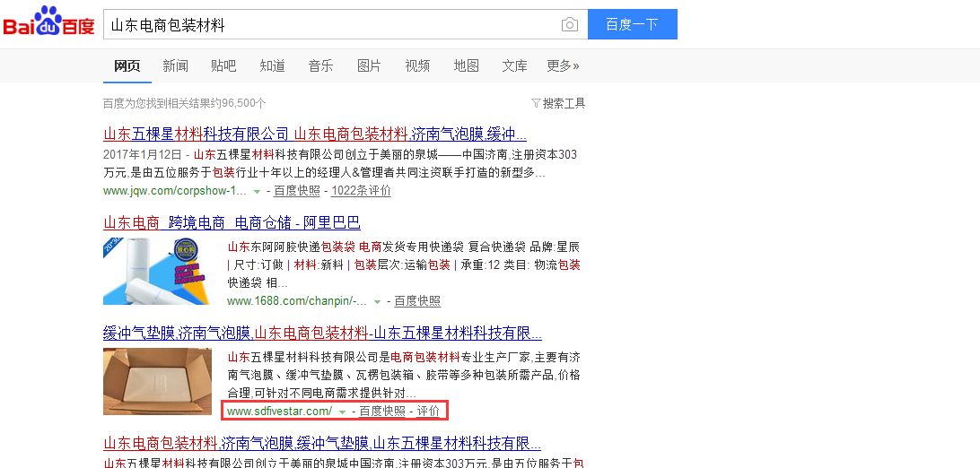Expand dropdown arrow beside www.1688.com URL
The height and width of the screenshot is (468, 980).
point(377,301)
